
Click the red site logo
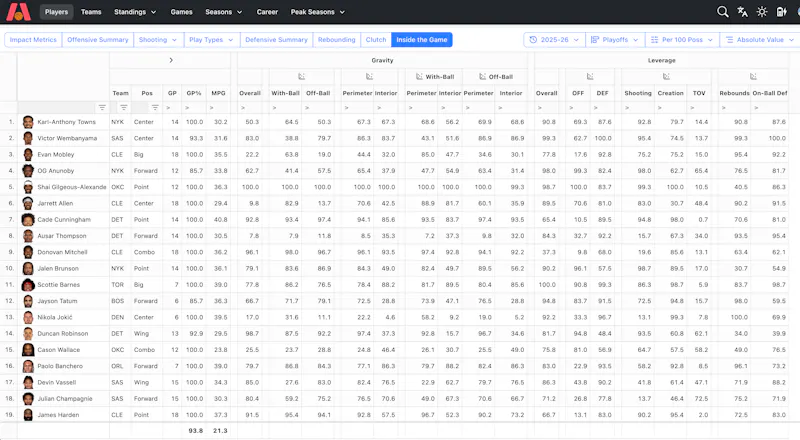click(18, 12)
